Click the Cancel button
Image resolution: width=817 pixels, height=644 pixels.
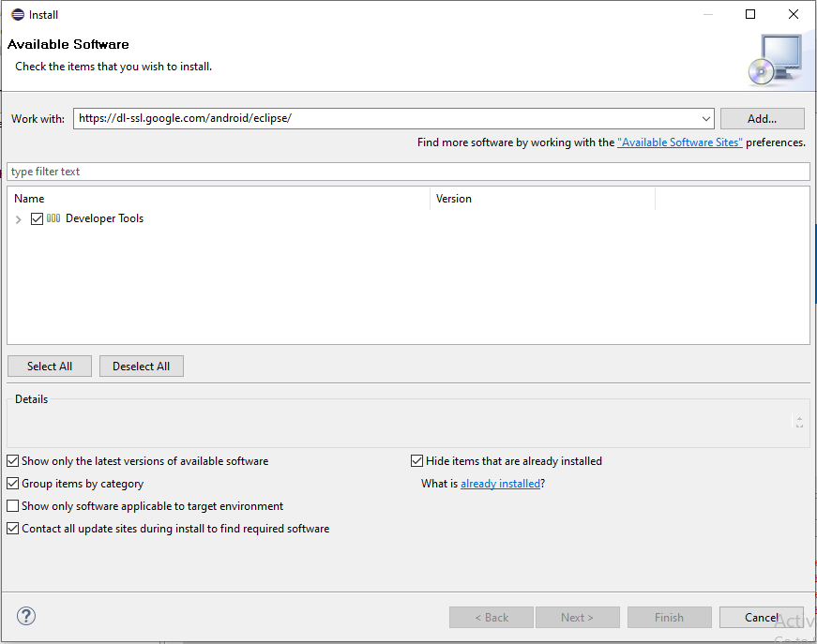(762, 618)
